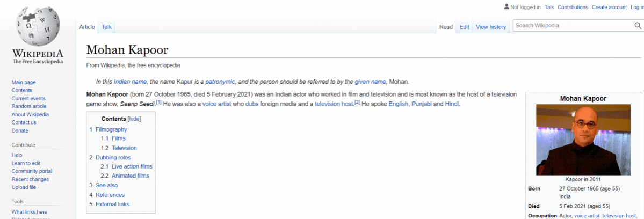Image resolution: width=644 pixels, height=219 pixels.
Task: Click the not-logged-in user icon
Action: [x=506, y=7]
